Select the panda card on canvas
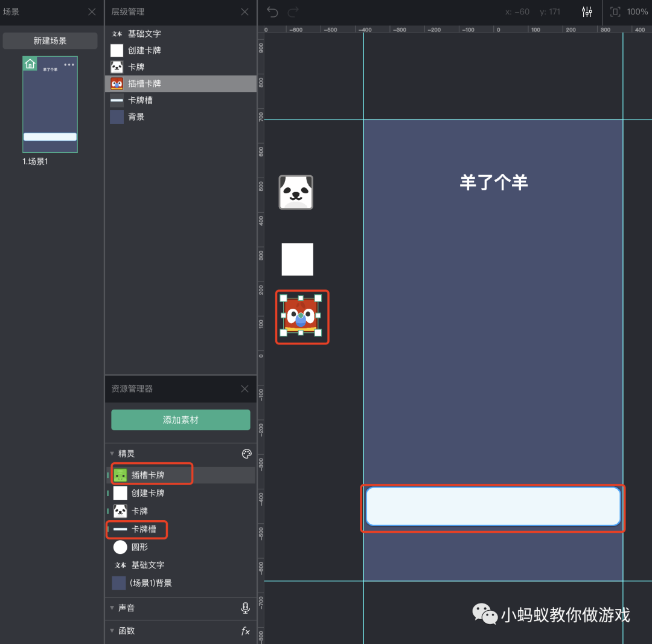The width and height of the screenshot is (652, 644). 296,192
